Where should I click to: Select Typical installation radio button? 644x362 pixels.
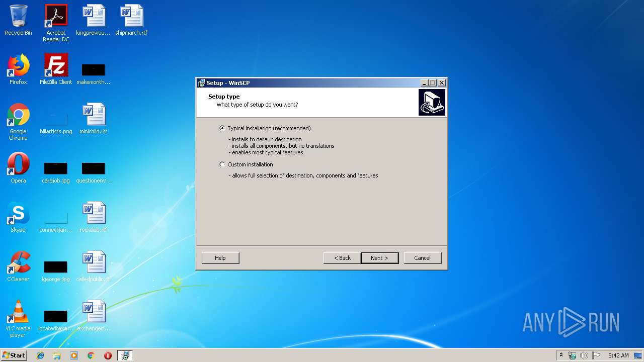point(222,128)
